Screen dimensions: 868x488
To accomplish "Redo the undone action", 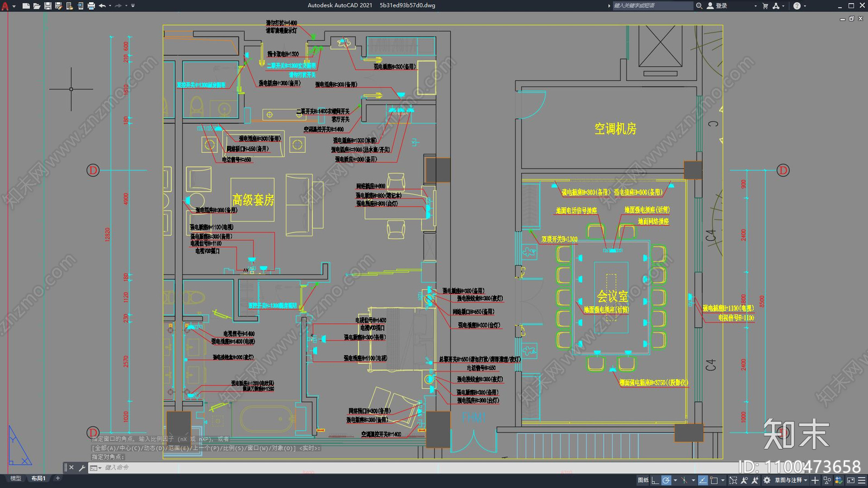I will 118,6.
